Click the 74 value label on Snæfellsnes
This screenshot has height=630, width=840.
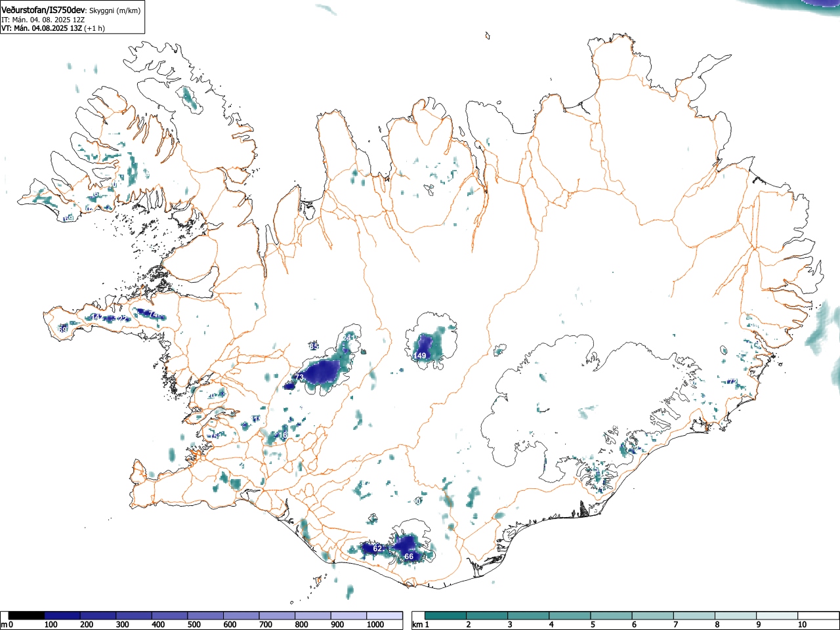[154, 315]
